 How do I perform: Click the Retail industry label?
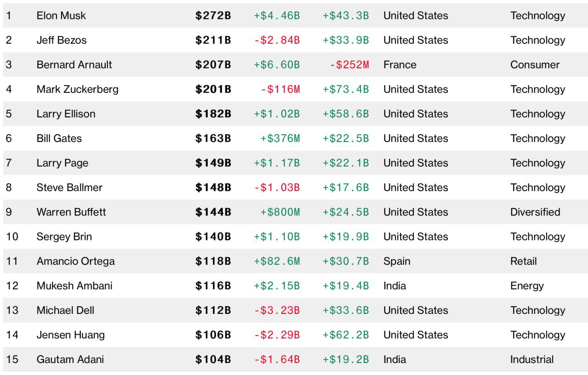coord(523,261)
